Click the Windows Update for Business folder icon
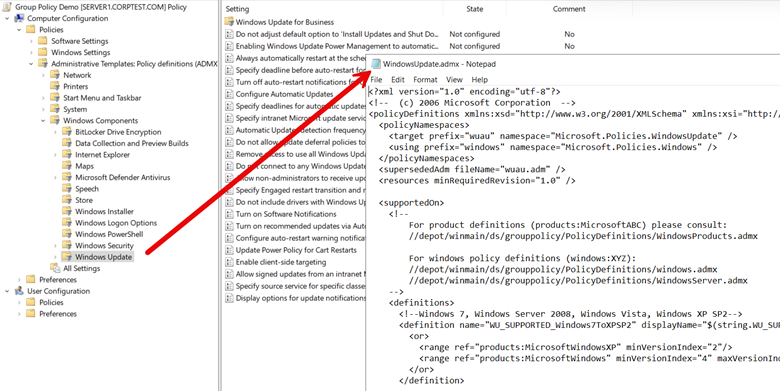 point(229,22)
